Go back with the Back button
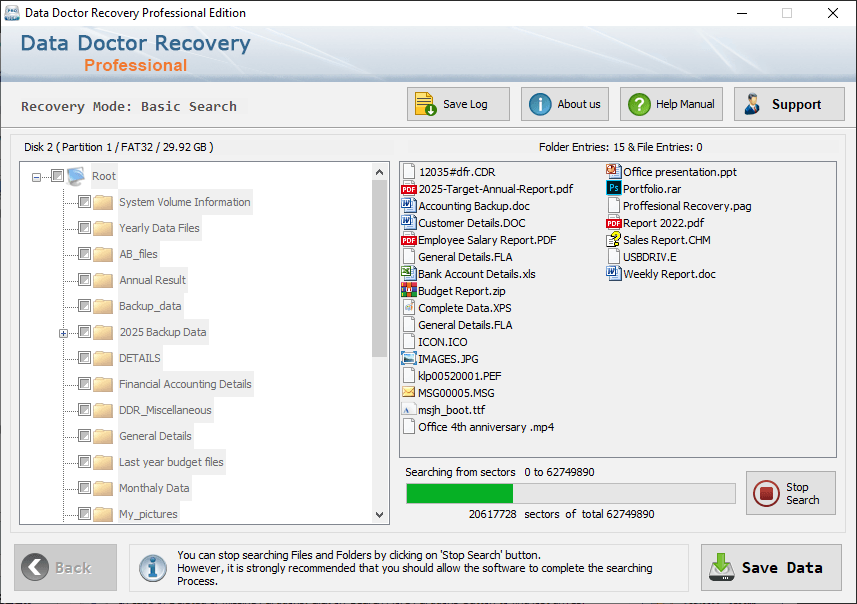Viewport: 857px width, 604px height. [66, 567]
